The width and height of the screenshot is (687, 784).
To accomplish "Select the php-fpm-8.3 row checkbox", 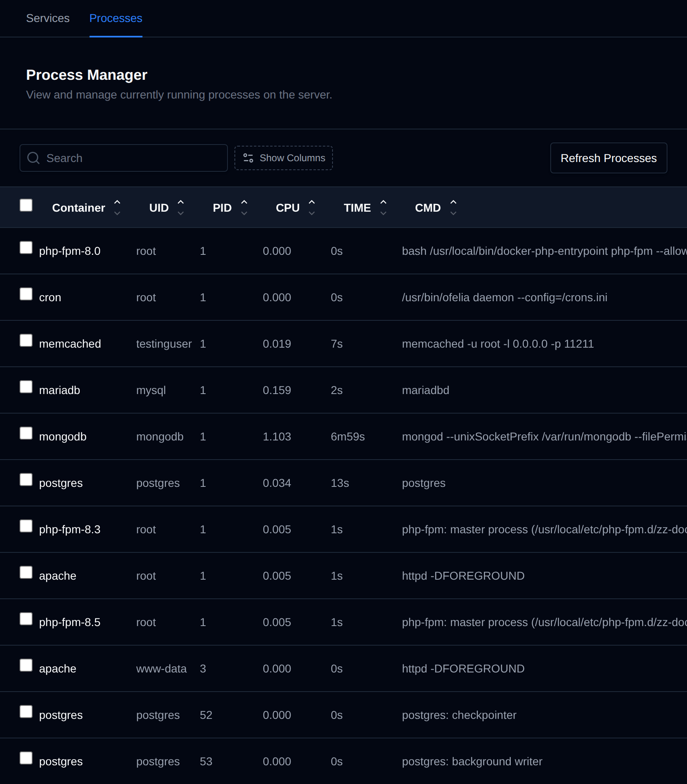I will coord(26,526).
